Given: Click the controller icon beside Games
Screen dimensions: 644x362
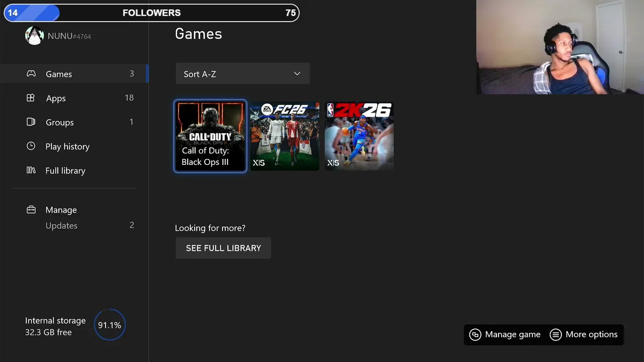Looking at the screenshot, I should [x=31, y=74].
